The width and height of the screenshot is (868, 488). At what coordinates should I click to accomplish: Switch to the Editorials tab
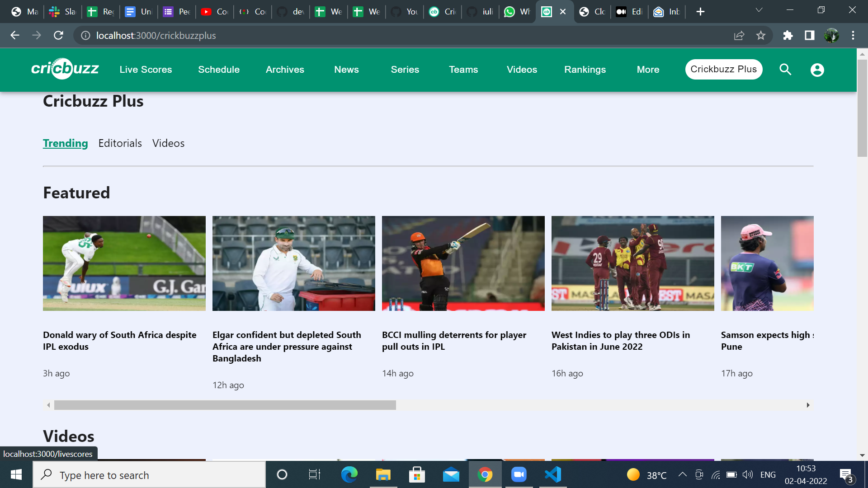[120, 143]
